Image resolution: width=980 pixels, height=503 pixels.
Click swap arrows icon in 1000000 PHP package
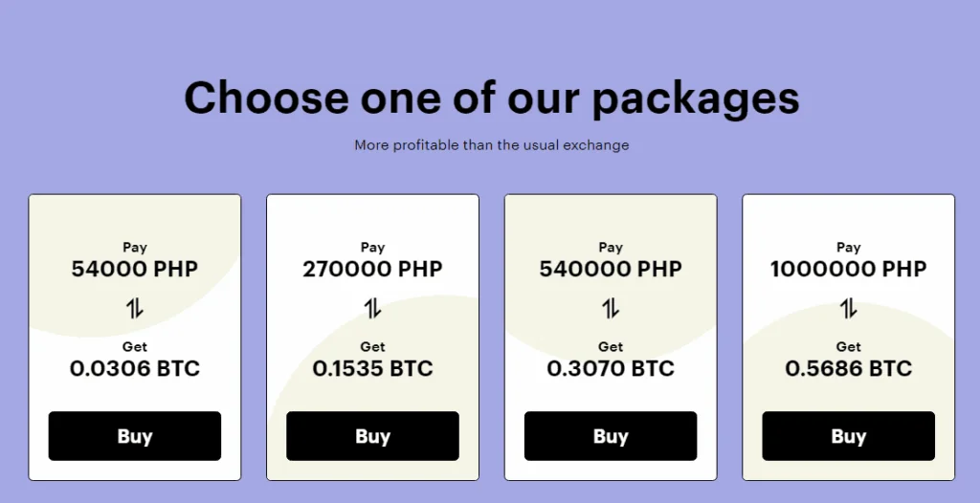pos(849,308)
